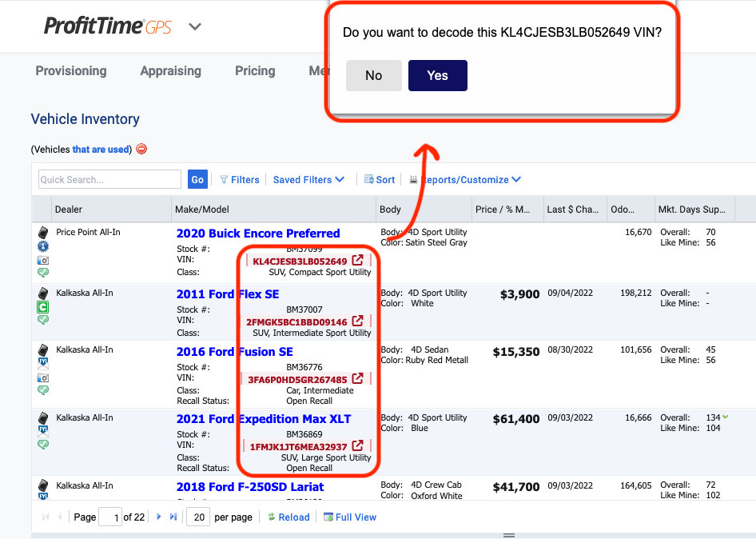Open the camera photo icon for the Ford Fusion
The height and width of the screenshot is (539, 756).
[43, 377]
